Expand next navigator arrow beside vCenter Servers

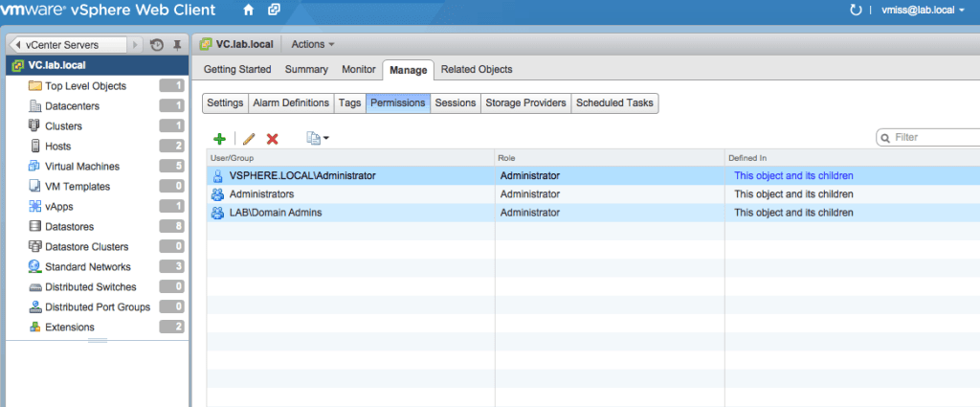pyautogui.click(x=136, y=45)
